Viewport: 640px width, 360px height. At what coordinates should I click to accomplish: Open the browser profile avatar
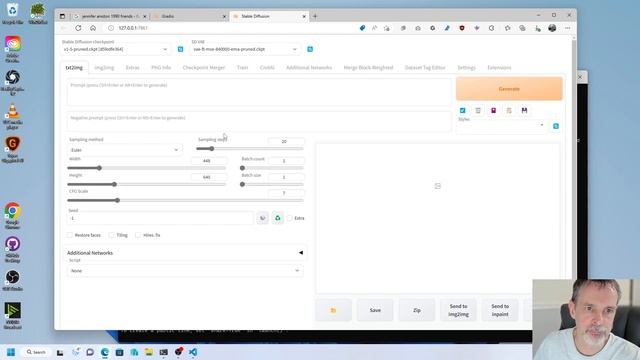552,28
